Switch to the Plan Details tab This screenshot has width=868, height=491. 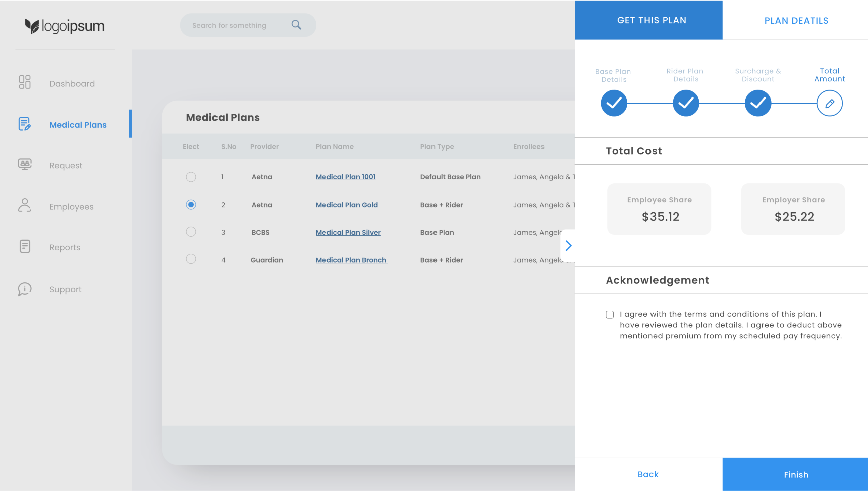click(x=796, y=21)
